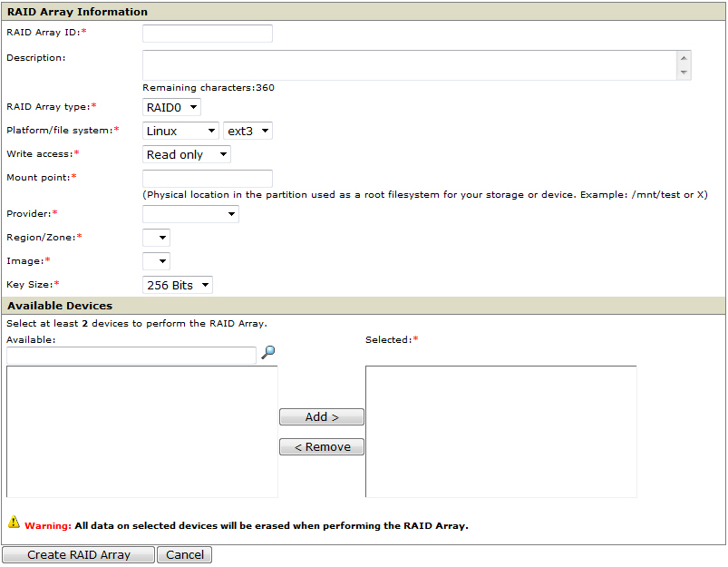Open the Image dropdown
The width and height of the screenshot is (728, 567).
[x=156, y=261]
